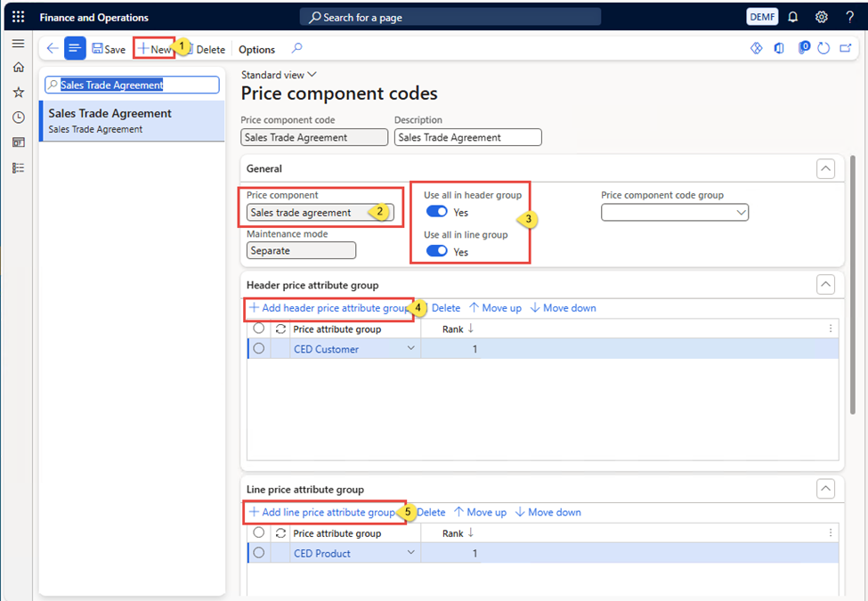
Task: Click refresh icon in the Header group grid
Action: (x=280, y=329)
